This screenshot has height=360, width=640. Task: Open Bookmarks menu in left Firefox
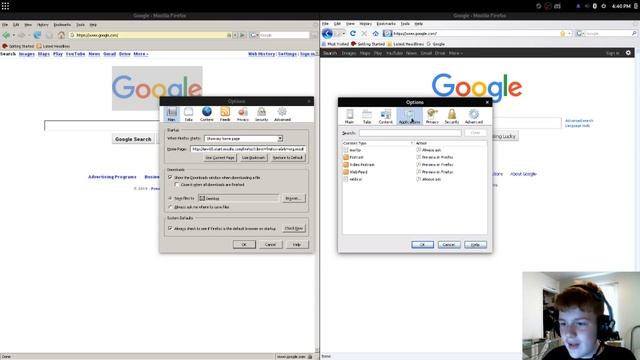point(62,24)
